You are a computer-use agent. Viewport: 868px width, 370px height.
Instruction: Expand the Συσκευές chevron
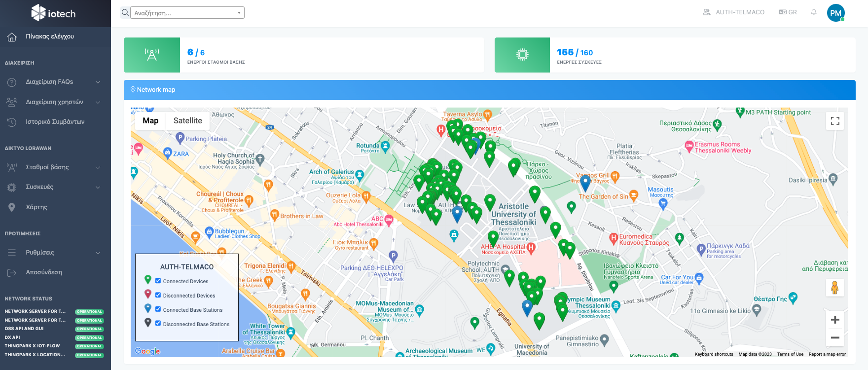point(98,187)
